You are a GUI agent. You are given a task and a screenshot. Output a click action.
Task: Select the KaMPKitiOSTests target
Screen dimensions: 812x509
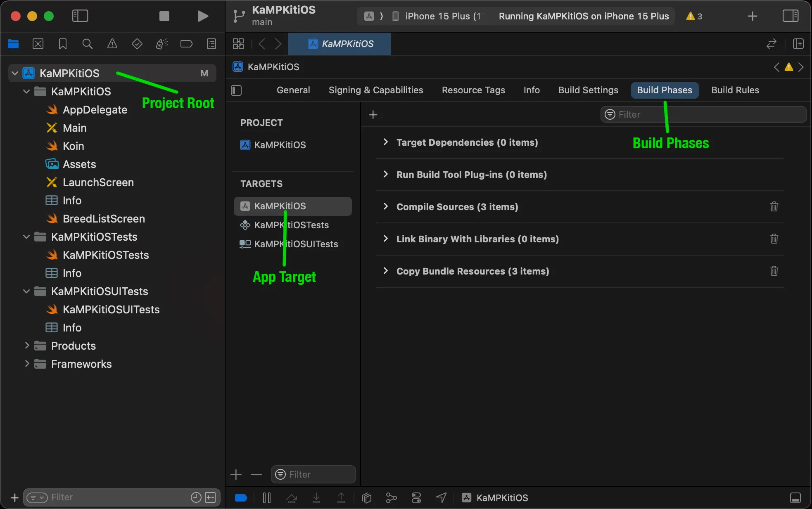pos(292,225)
